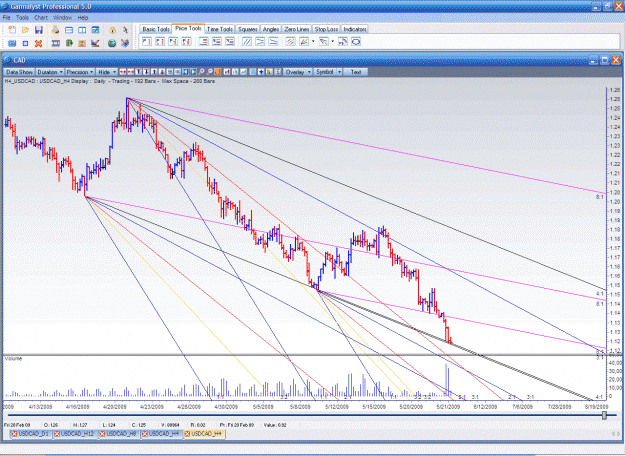Switch to the Indicators tab

point(355,29)
